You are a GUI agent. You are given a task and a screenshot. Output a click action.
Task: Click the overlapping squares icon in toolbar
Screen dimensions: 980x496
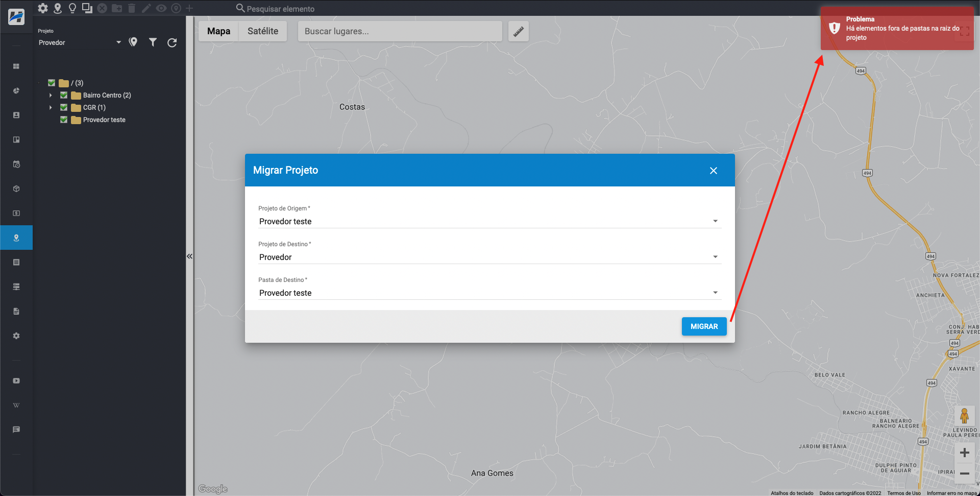(87, 8)
